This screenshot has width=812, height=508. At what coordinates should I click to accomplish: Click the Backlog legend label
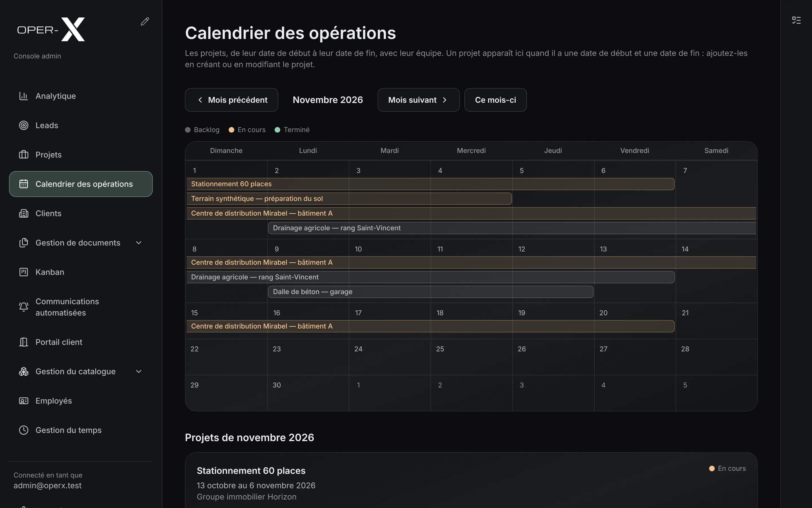[207, 130]
